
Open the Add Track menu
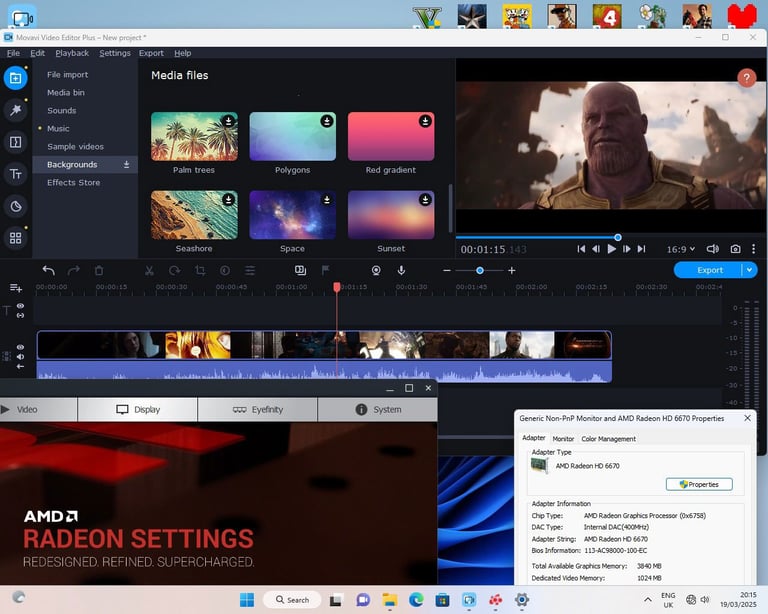(x=16, y=288)
